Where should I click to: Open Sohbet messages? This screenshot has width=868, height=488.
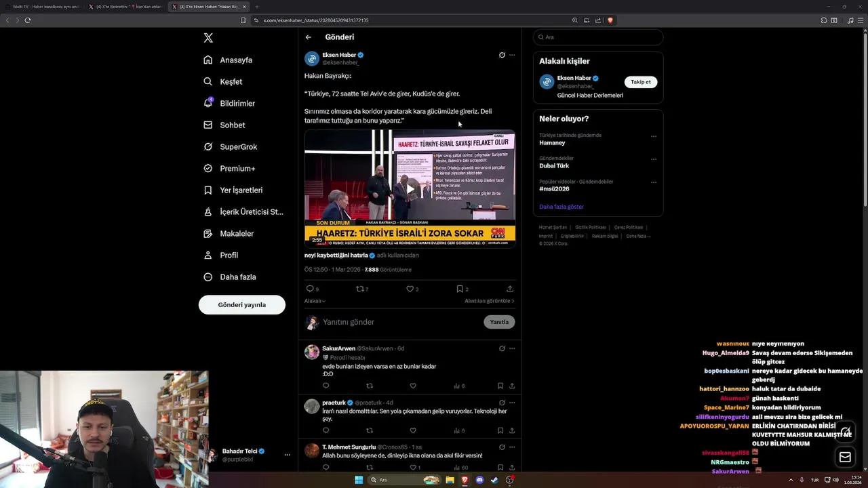(x=224, y=125)
